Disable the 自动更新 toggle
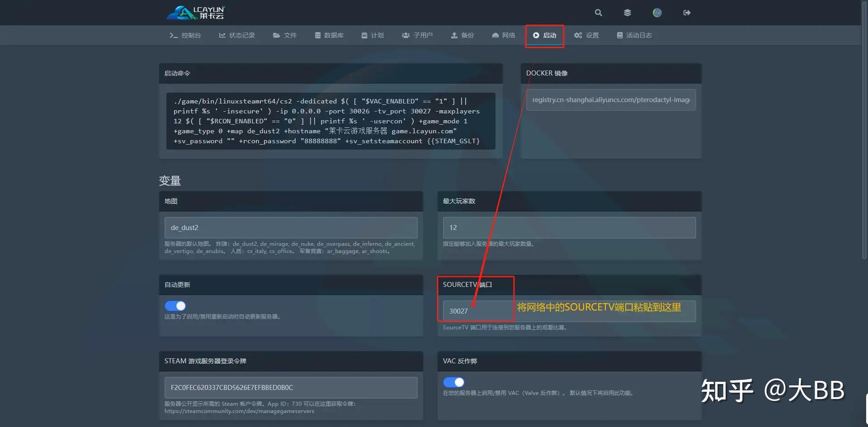The image size is (868, 427). tap(175, 305)
